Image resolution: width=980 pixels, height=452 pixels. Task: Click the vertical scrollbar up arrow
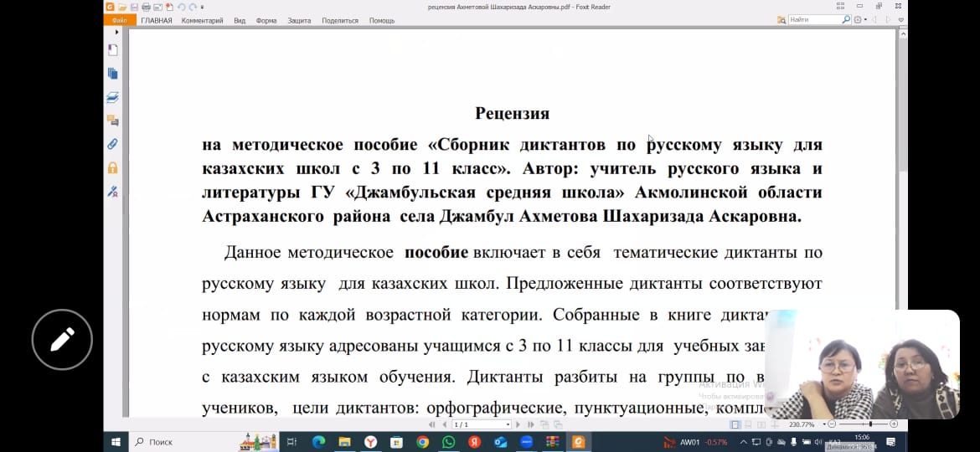pos(902,34)
